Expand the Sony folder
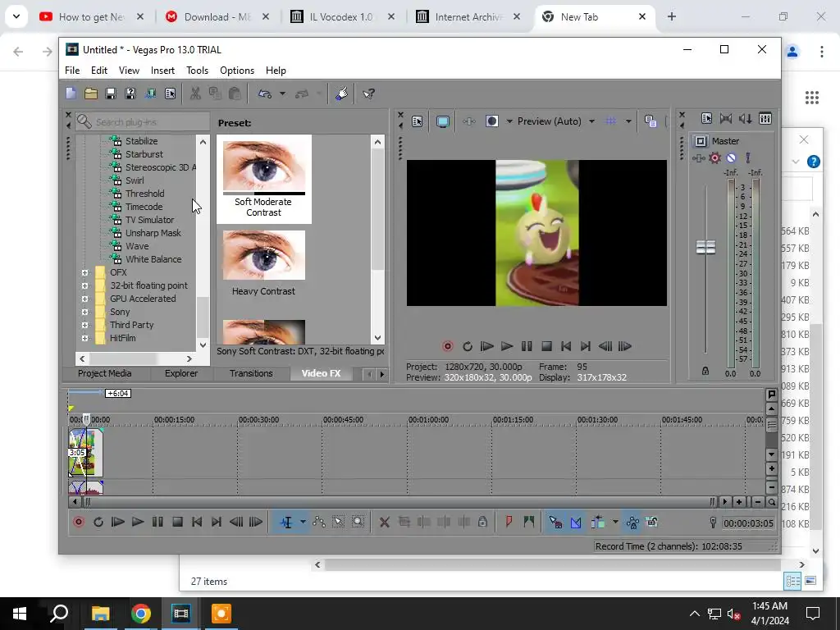Viewport: 840px width, 630px height. (x=84, y=312)
